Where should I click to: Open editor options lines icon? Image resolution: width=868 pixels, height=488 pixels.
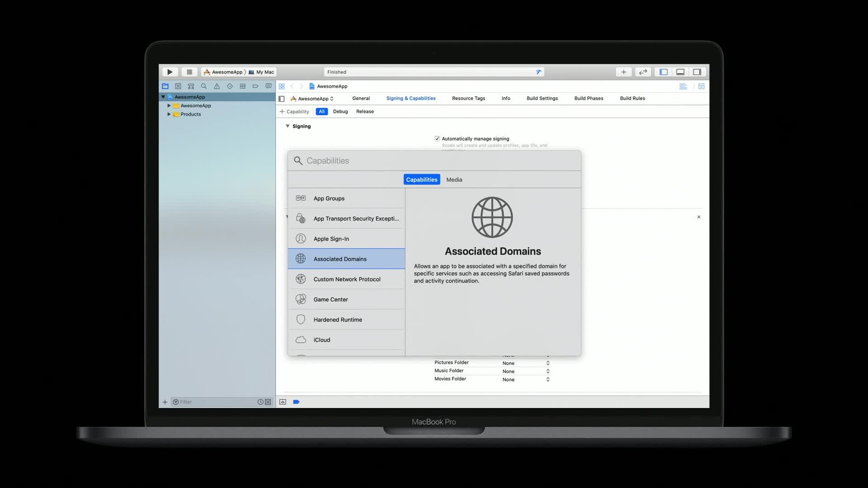click(x=683, y=86)
